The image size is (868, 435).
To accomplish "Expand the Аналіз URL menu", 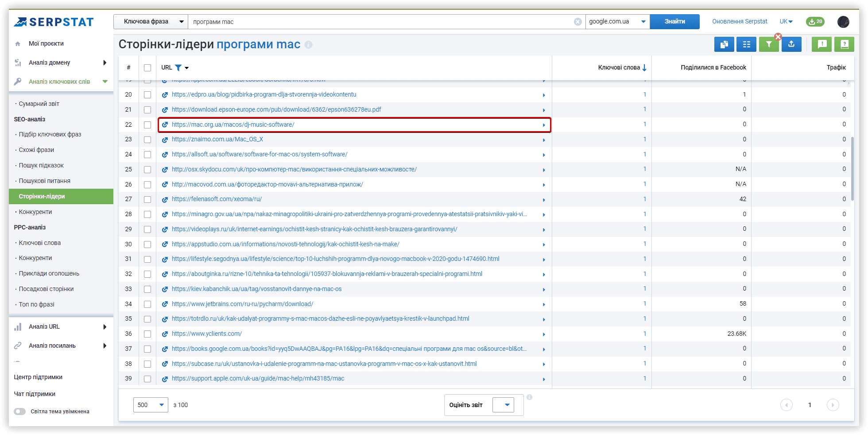I will click(x=105, y=327).
